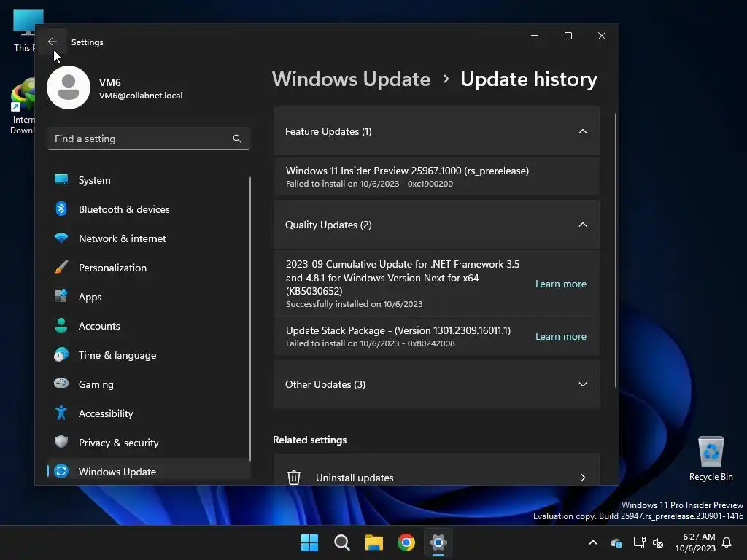Open Learn more for Update Stack Package
The image size is (747, 560).
(x=561, y=336)
